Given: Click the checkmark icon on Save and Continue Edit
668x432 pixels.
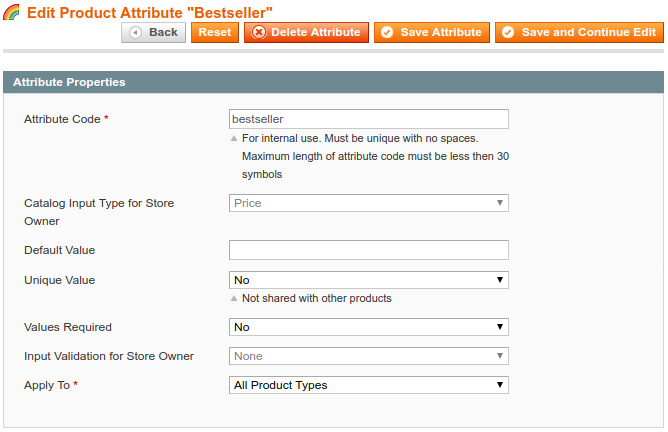Looking at the screenshot, I should click(507, 33).
